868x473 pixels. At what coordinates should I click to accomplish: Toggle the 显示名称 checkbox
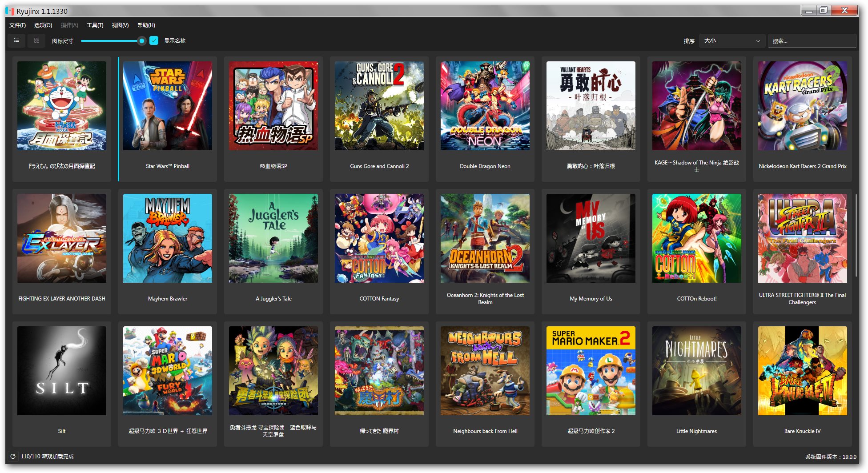(x=154, y=40)
